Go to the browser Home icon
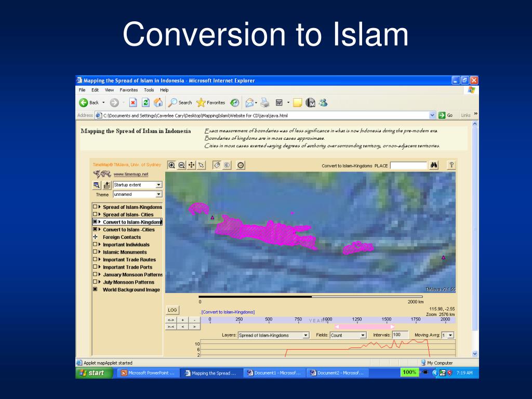Image resolution: width=532 pixels, height=399 pixels. click(158, 102)
